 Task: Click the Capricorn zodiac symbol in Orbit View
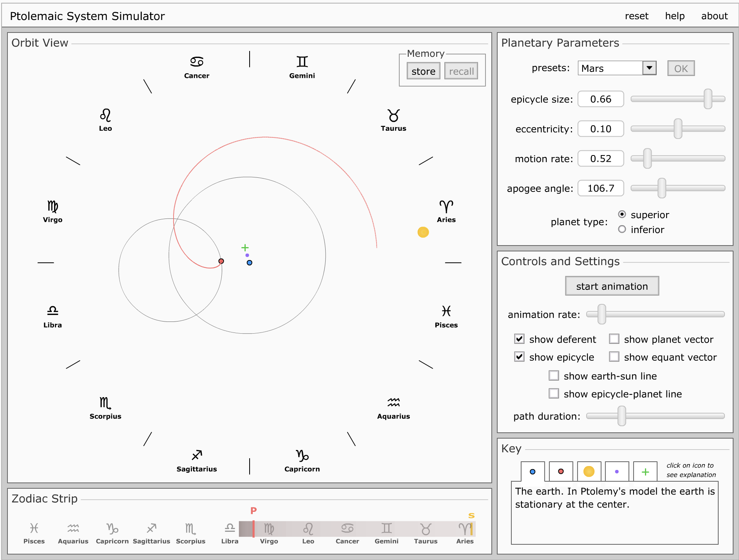[x=302, y=455]
